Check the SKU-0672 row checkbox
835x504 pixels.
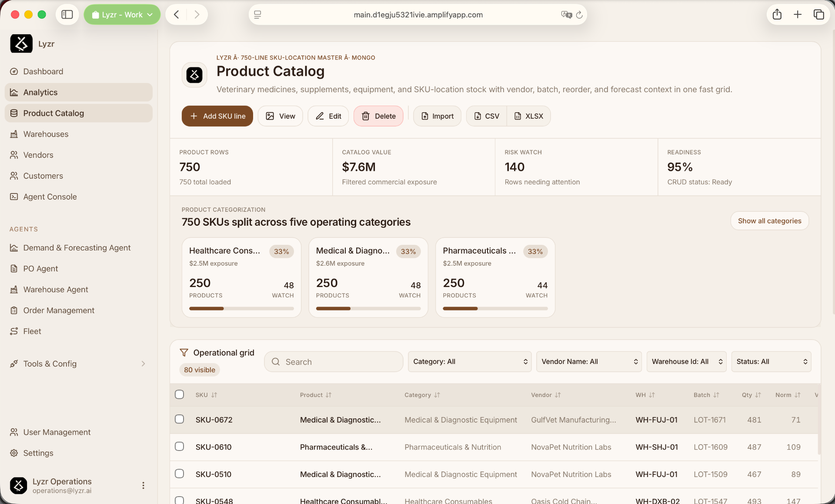(179, 419)
